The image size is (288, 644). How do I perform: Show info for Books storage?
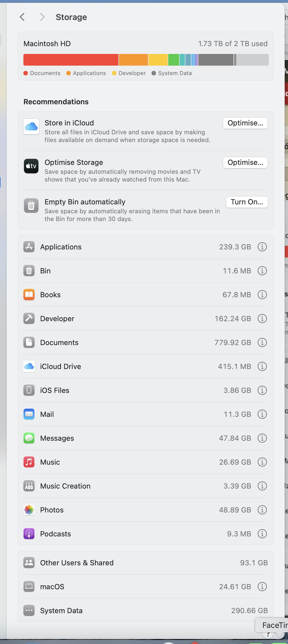262,294
